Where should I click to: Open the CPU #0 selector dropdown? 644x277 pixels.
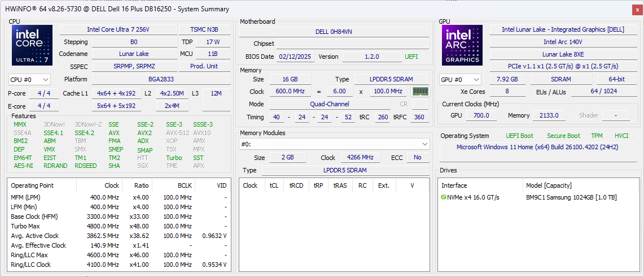[29, 80]
